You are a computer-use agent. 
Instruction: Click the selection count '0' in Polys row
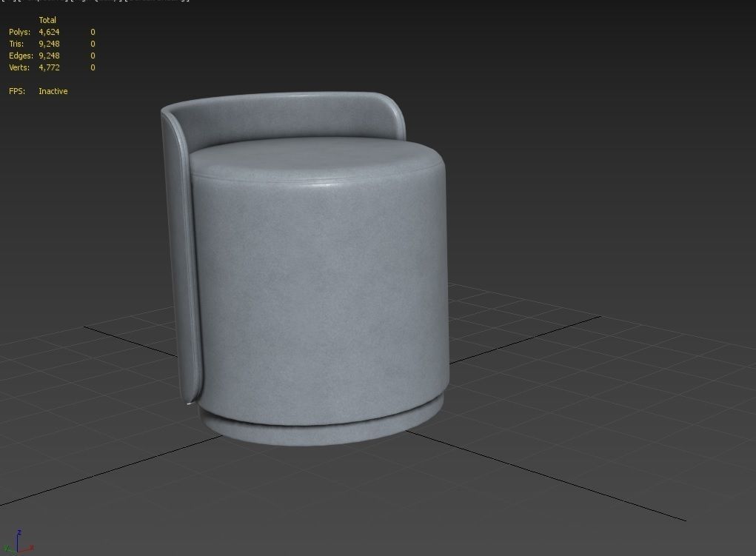[x=93, y=32]
